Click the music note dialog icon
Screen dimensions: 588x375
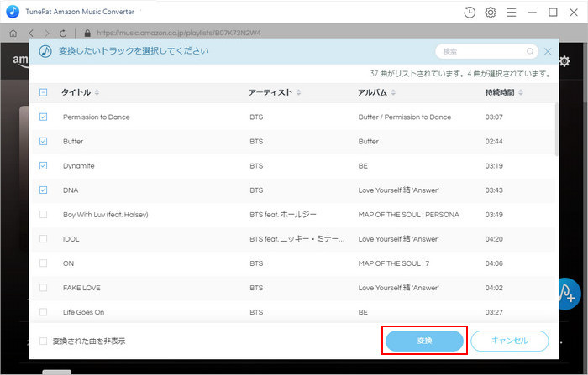(45, 51)
